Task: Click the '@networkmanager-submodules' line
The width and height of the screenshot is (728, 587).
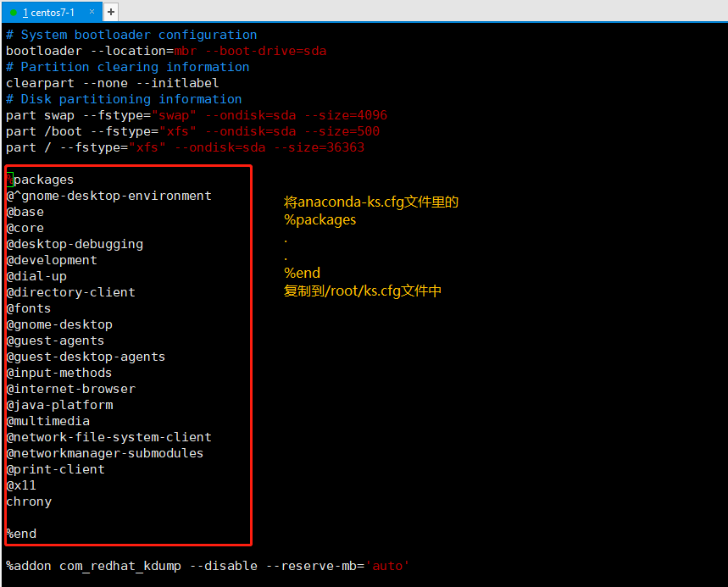Action: (105, 453)
